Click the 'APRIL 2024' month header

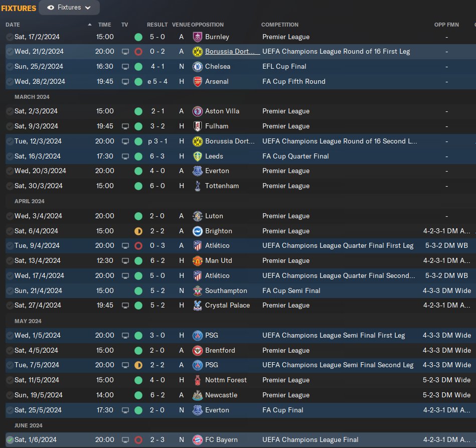coord(30,201)
